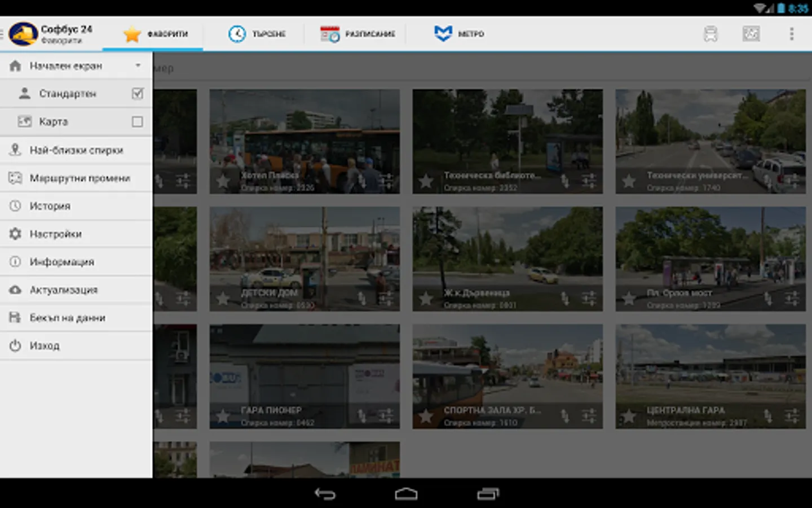Open Настройки from the side menu
Viewport: 812px width, 508px height.
tap(76, 234)
